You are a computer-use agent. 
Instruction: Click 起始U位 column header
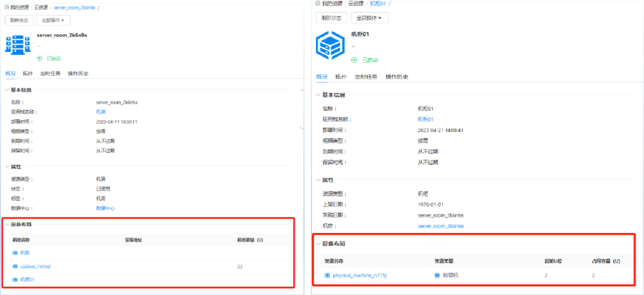tap(554, 261)
